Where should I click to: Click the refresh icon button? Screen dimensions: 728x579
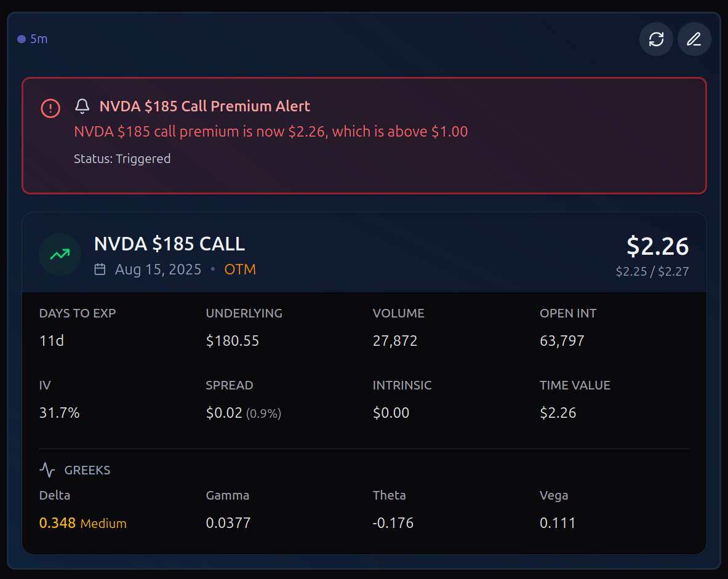pos(656,39)
